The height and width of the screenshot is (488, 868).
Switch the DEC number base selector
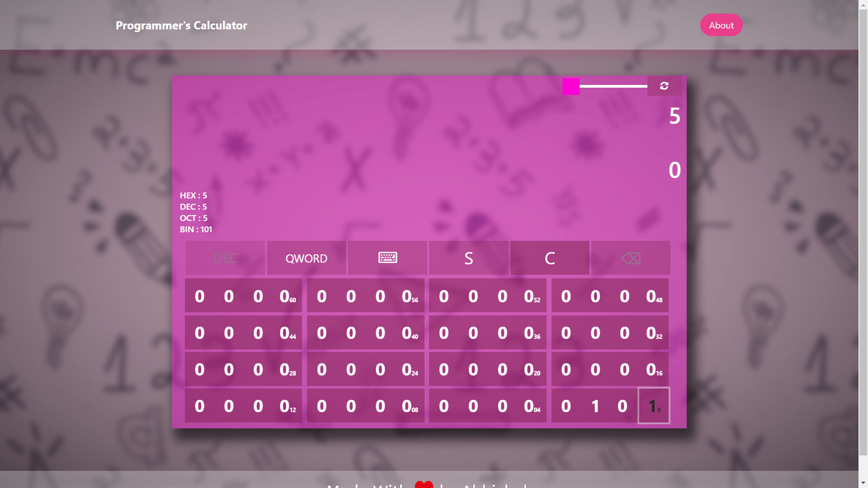pyautogui.click(x=225, y=258)
